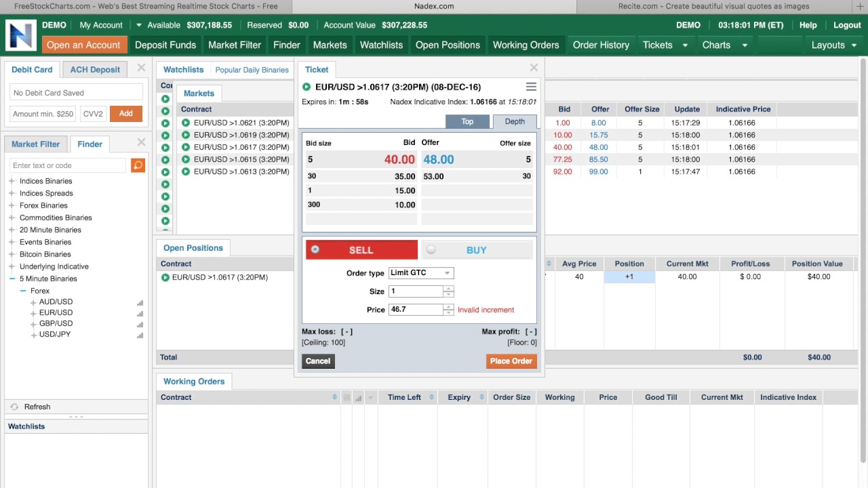Click the Nadex logo
This screenshot has width=868, height=488.
tap(20, 35)
